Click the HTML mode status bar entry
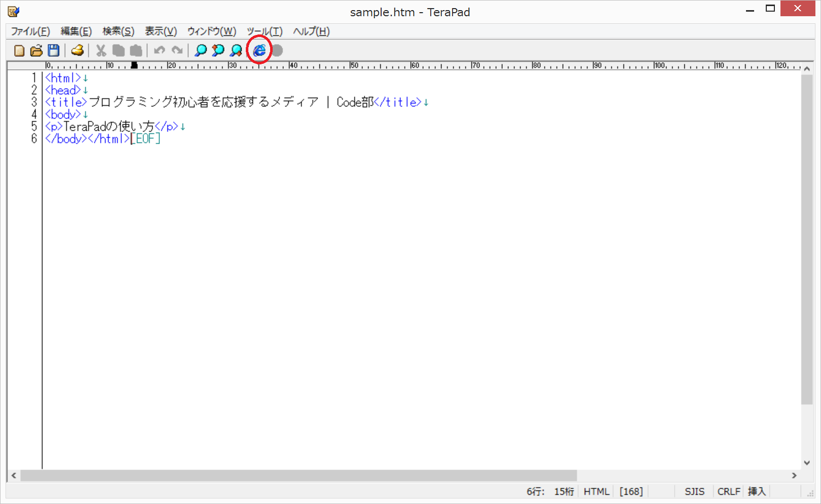Image resolution: width=821 pixels, height=504 pixels. pos(596,491)
